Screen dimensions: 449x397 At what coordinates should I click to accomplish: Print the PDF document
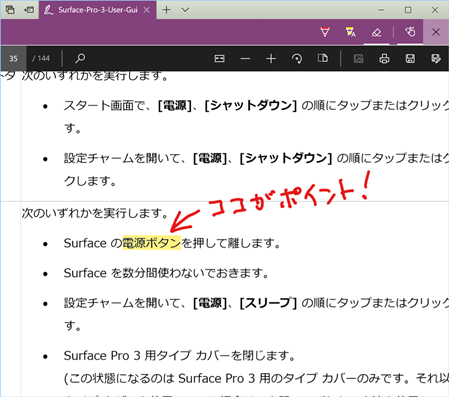pos(384,59)
